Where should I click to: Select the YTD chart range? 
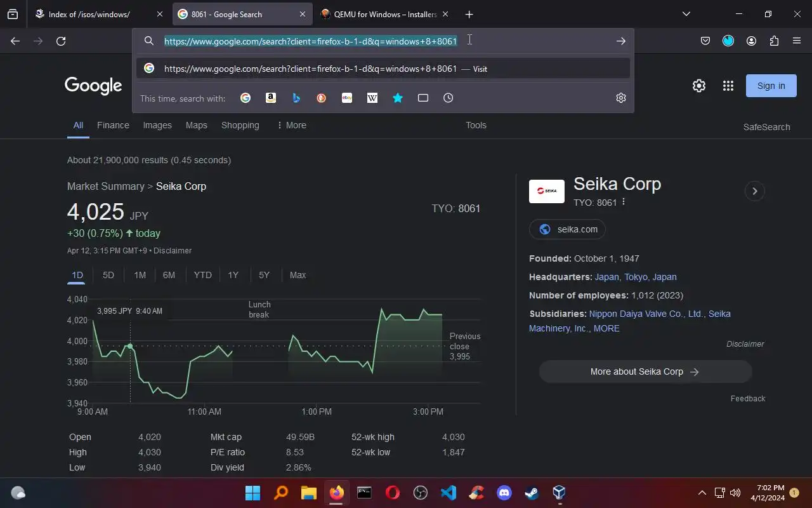point(202,275)
